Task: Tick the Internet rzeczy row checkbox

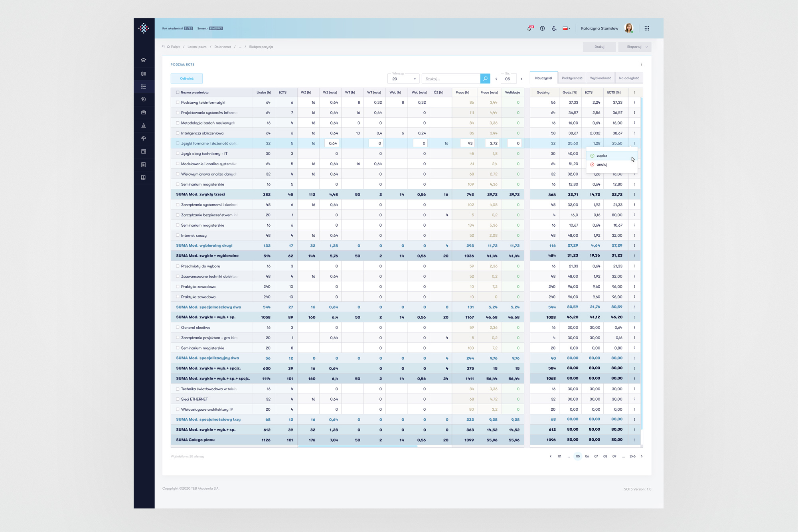Action: point(178,235)
